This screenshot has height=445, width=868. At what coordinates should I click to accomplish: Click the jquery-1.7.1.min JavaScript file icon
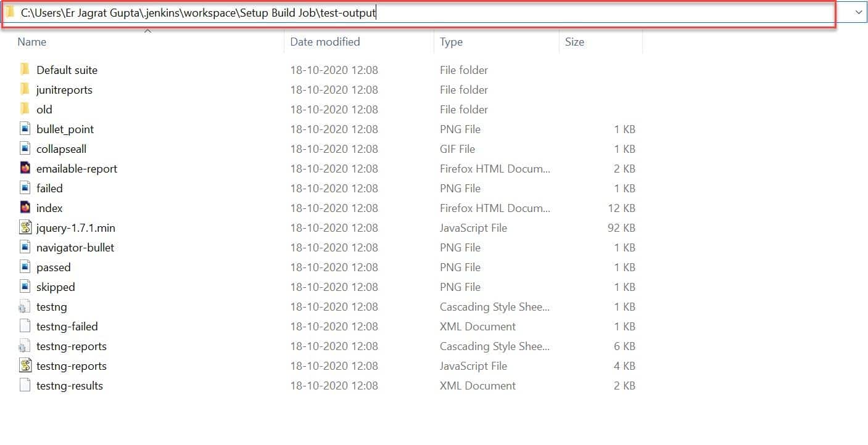tap(25, 227)
